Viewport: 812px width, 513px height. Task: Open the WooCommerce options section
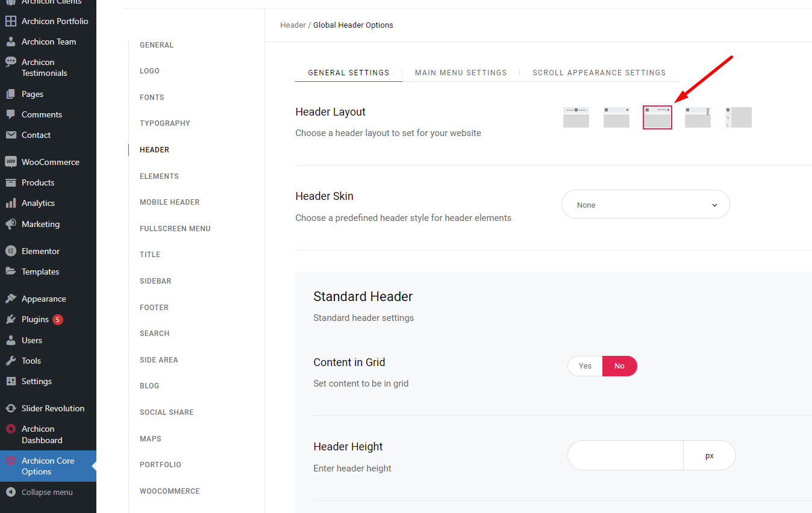tap(170, 491)
